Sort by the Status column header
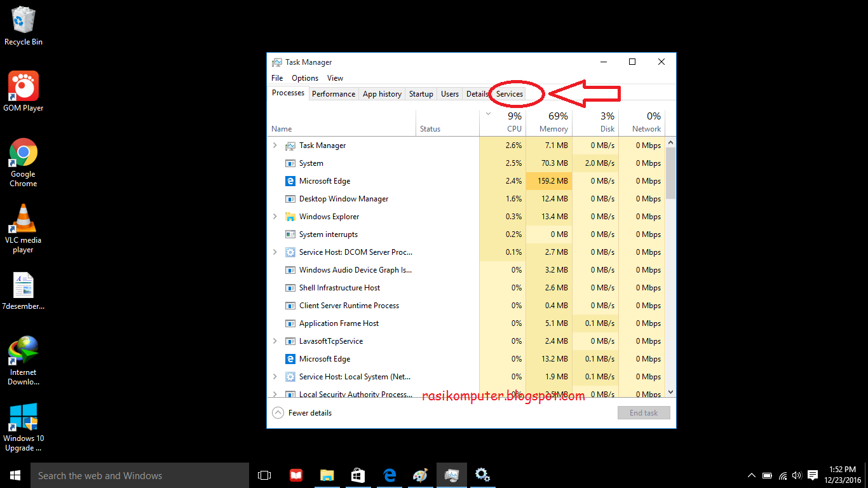Viewport: 868px width, 488px height. pyautogui.click(x=447, y=122)
